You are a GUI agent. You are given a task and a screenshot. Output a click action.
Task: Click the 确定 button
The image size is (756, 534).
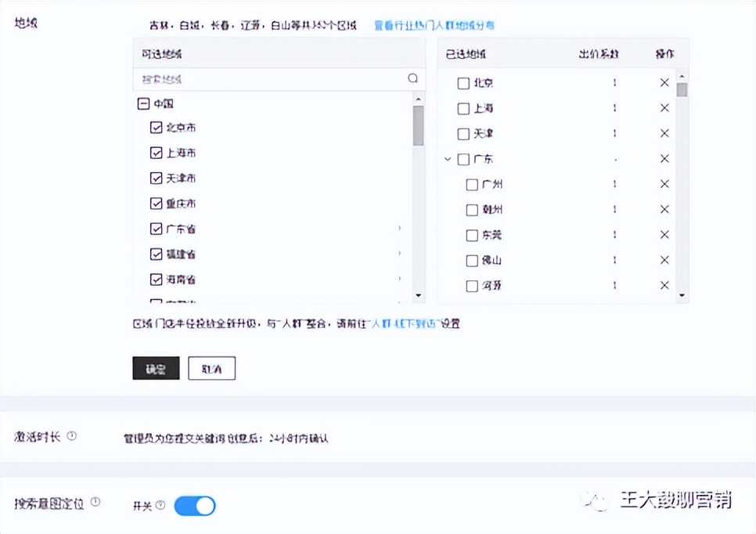pos(155,367)
